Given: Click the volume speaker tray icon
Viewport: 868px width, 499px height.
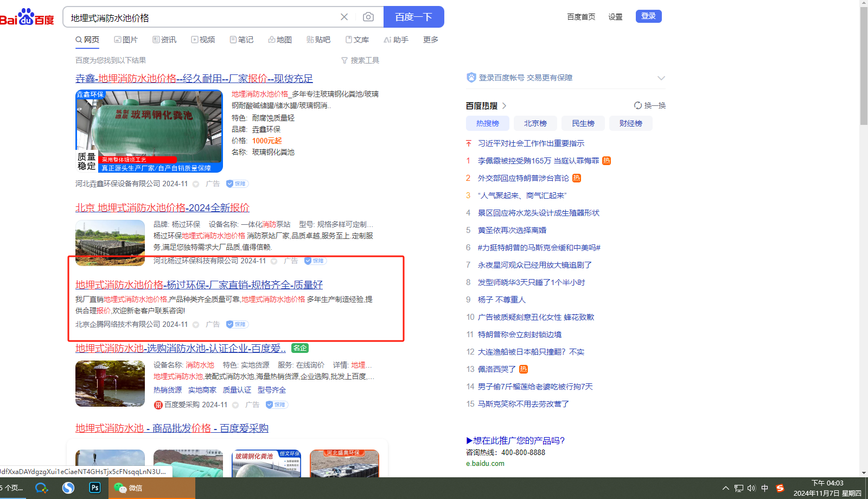Looking at the screenshot, I should 751,488.
